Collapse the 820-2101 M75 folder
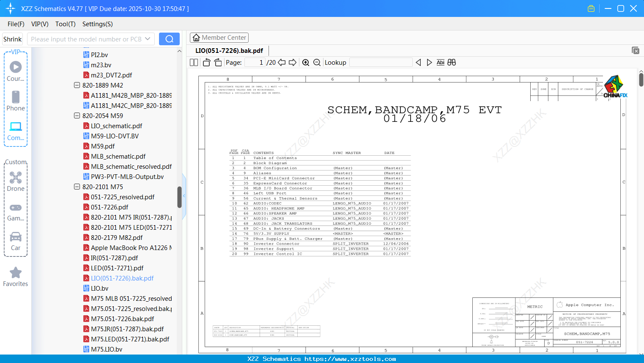Viewport: 644px width, 363px height. (x=77, y=187)
